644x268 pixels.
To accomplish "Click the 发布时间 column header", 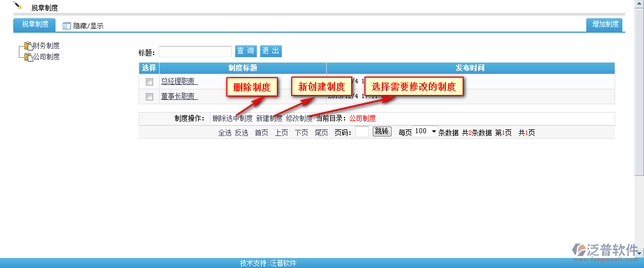I will click(470, 68).
